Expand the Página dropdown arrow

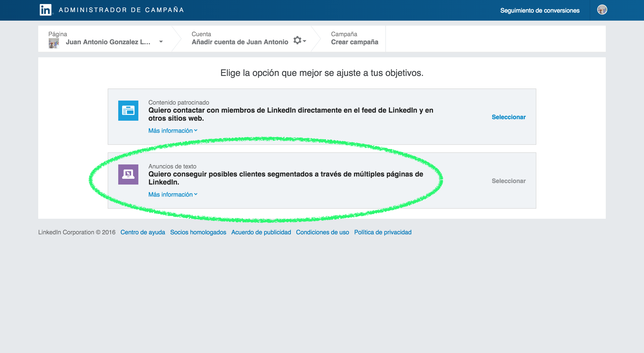tap(161, 42)
